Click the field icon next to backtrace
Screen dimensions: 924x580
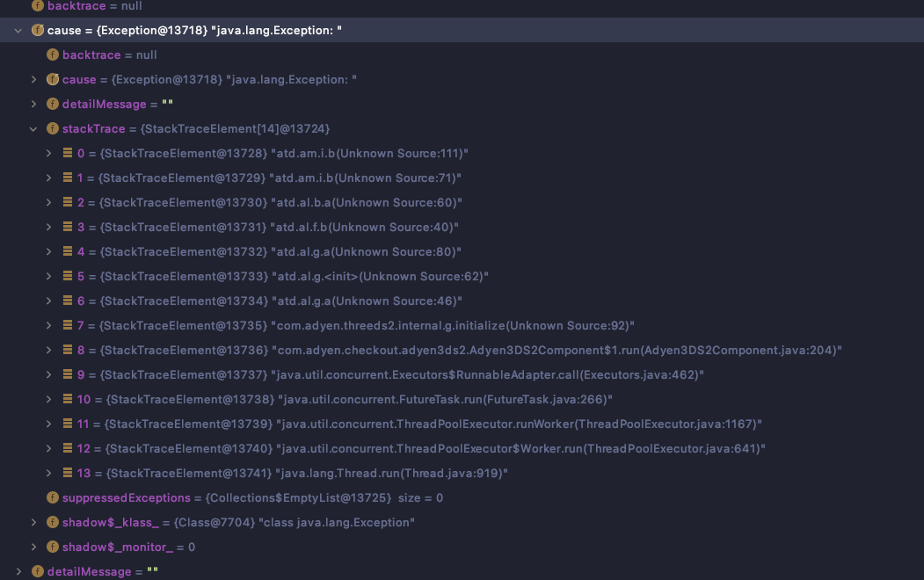click(x=38, y=6)
